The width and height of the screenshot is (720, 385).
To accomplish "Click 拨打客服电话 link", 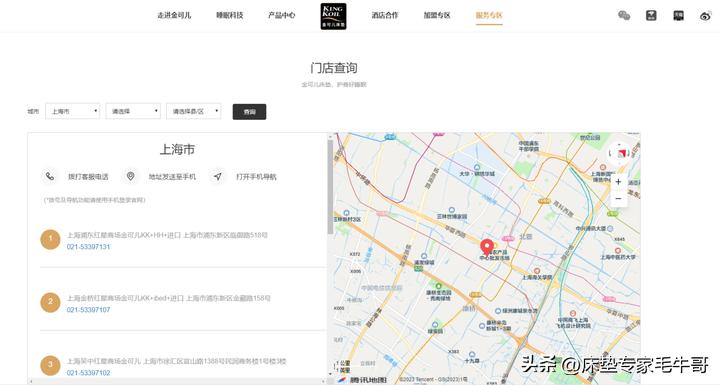I will point(88,177).
